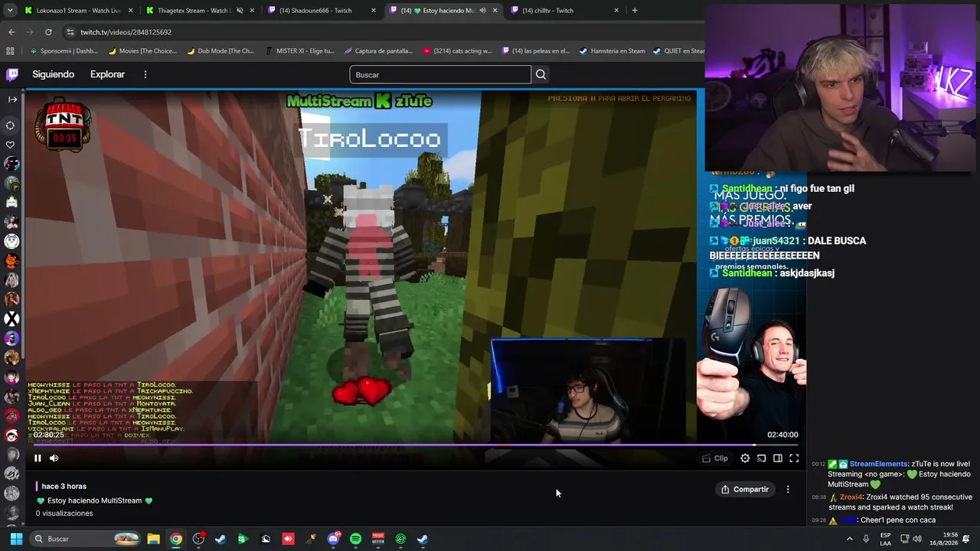Mute the Estoy haciendo MultiStream tab audio
Viewport: 980px width, 551px height.
(x=482, y=11)
